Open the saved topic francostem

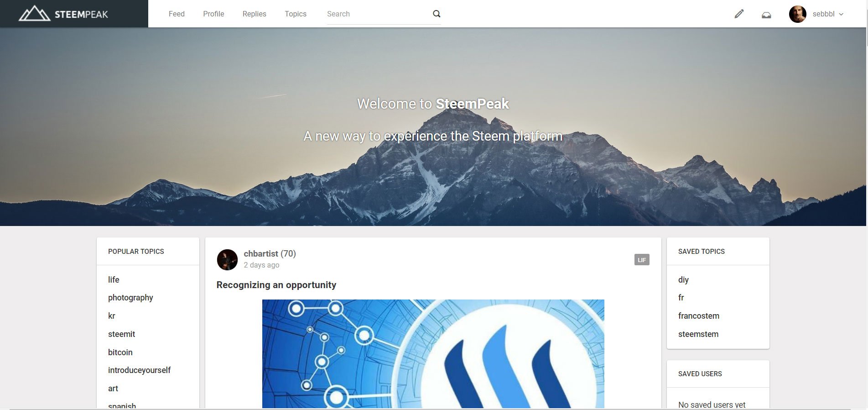[x=699, y=316]
